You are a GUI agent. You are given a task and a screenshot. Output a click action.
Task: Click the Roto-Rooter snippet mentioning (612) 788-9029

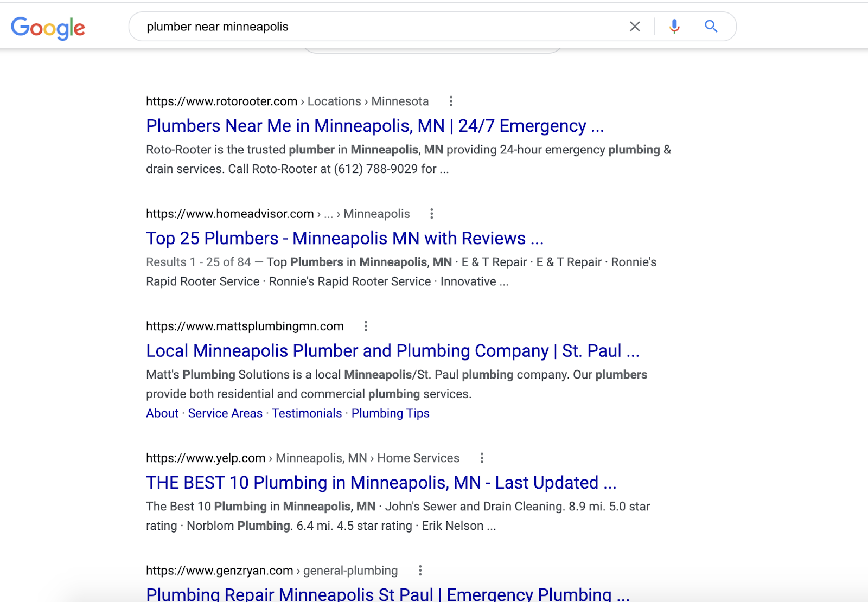point(409,159)
